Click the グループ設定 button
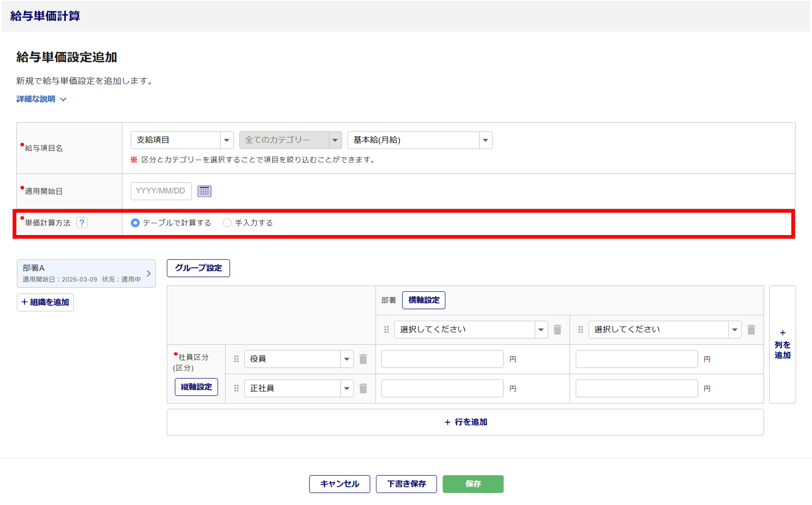Image resolution: width=812 pixels, height=505 pixels. [198, 268]
